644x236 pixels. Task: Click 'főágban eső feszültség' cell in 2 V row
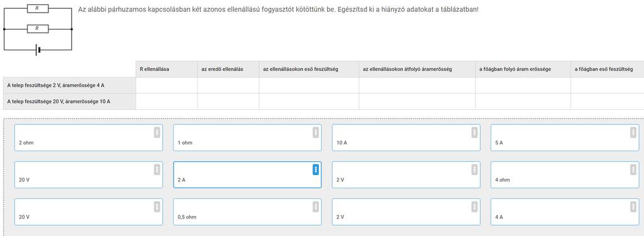coord(608,85)
